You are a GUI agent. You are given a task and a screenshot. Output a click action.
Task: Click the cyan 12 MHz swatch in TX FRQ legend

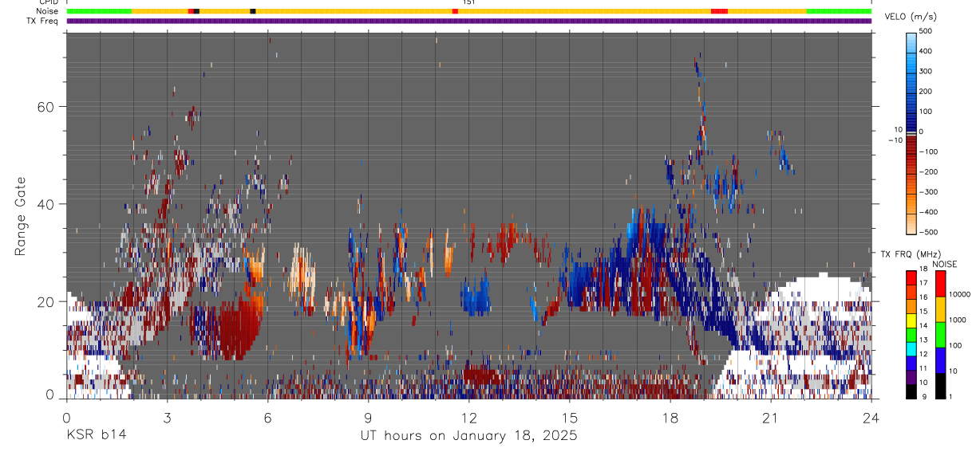point(911,353)
